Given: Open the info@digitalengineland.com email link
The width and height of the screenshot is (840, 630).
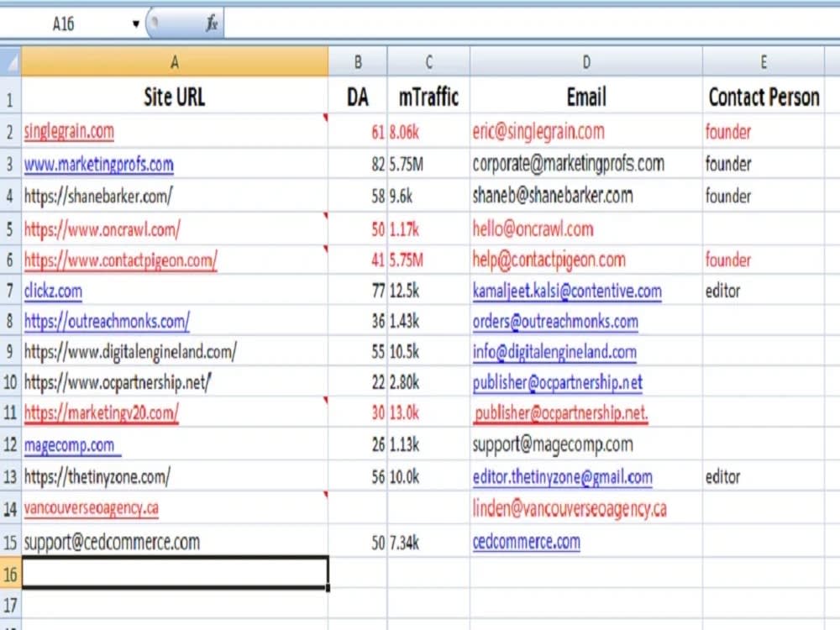Looking at the screenshot, I should click(554, 352).
